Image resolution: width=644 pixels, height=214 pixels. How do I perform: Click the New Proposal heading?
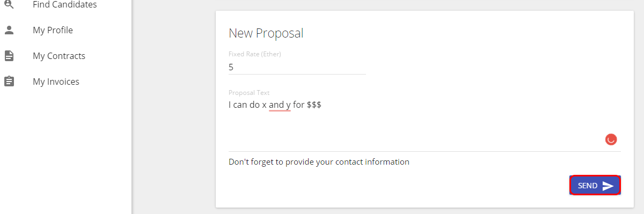tap(266, 33)
